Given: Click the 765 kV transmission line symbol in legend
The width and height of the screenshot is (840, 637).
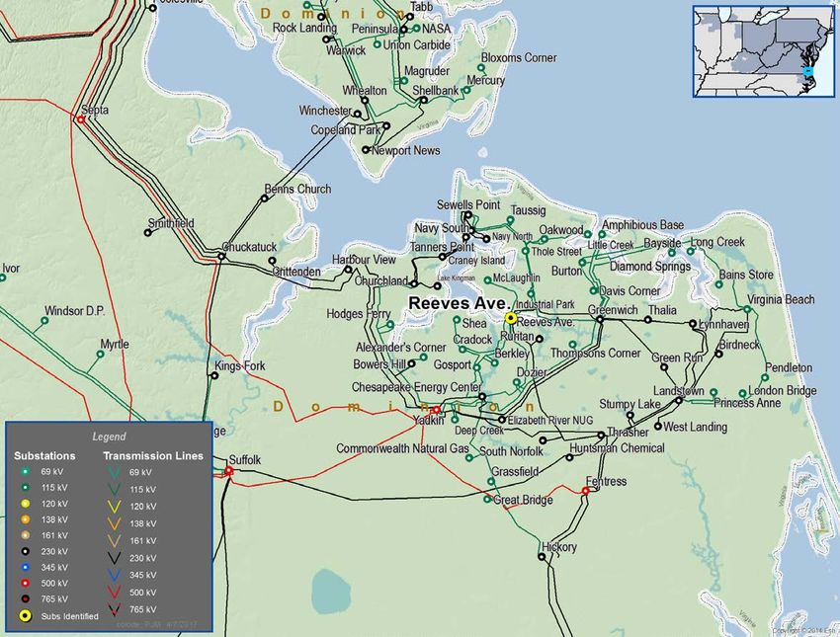Looking at the screenshot, I should tap(114, 609).
